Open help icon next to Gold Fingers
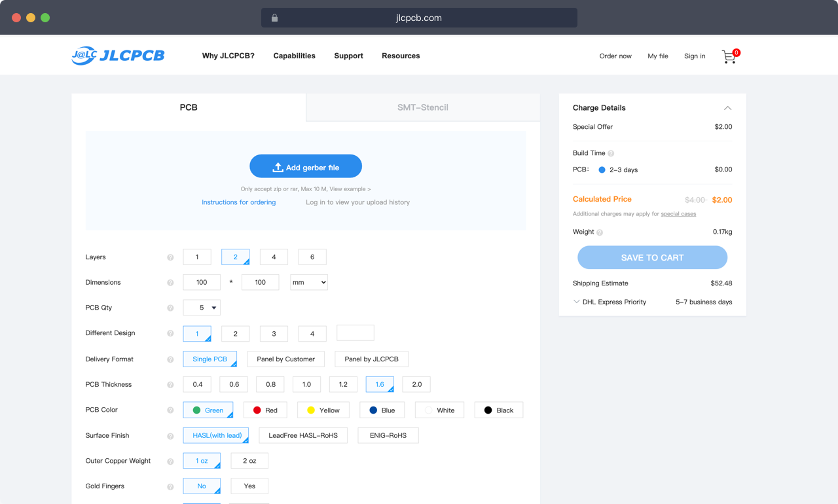The width and height of the screenshot is (838, 504). point(170,486)
